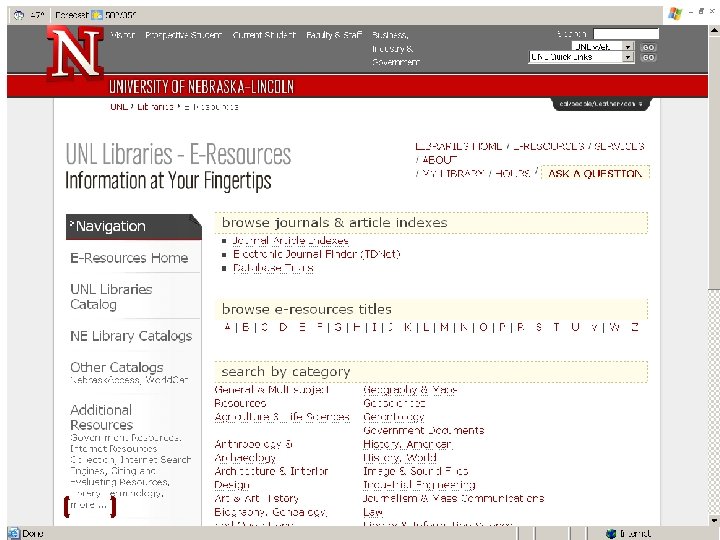Browse e-resource titles starting with Z

(x=635, y=327)
